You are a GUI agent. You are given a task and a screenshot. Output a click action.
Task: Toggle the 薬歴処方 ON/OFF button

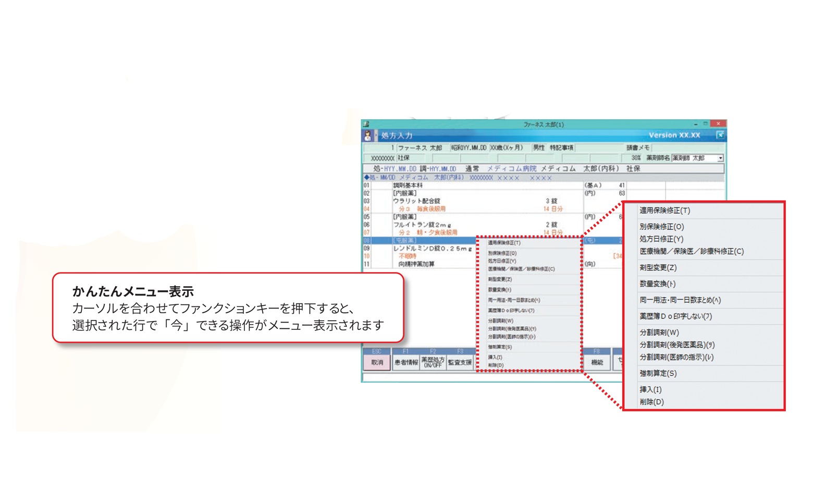[x=433, y=362]
